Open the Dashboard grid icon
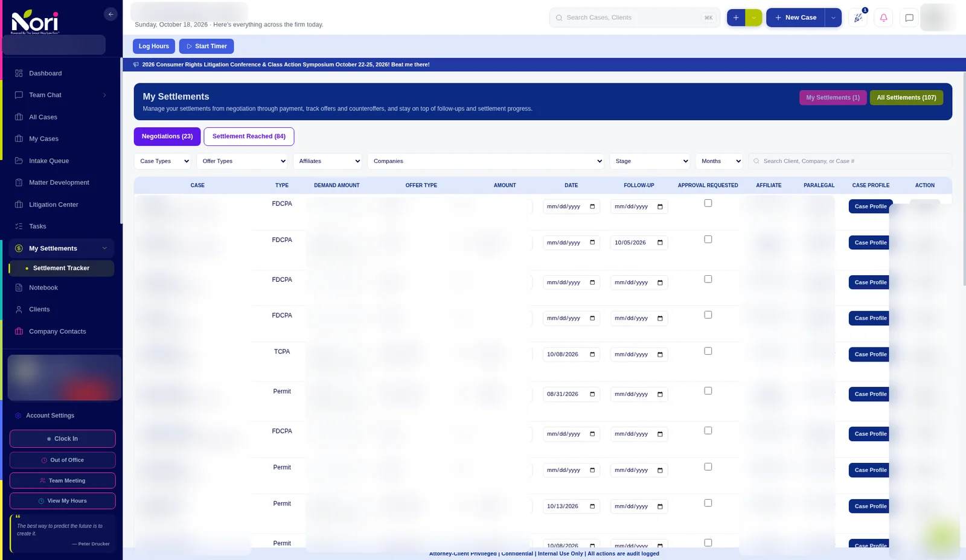Viewport: 966px width, 560px height. [19, 73]
